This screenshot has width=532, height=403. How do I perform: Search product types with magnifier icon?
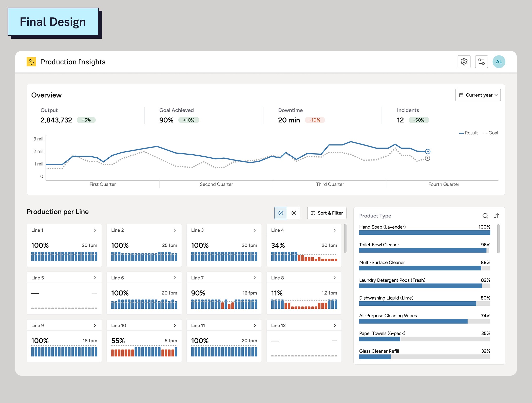[485, 216]
